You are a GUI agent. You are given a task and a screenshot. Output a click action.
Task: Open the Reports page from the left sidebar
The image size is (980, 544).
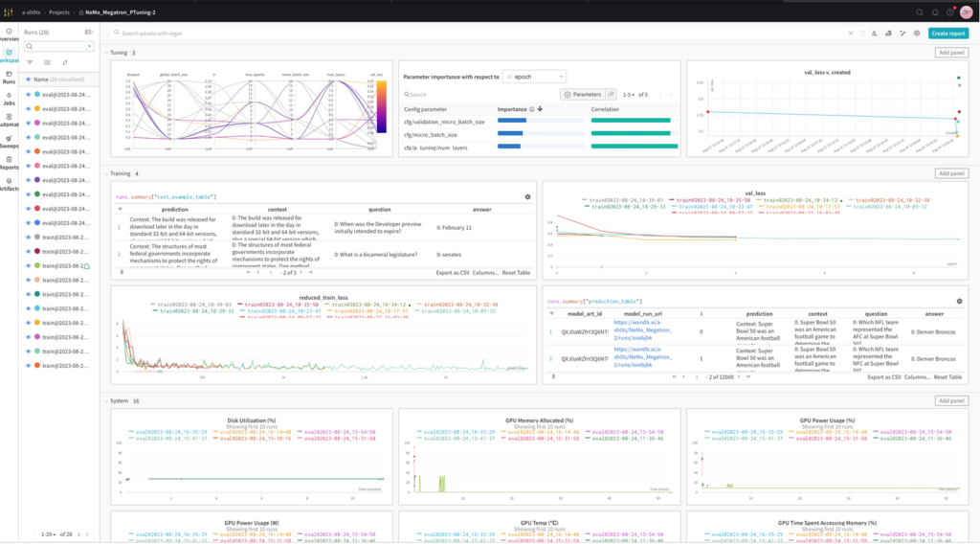(x=9, y=163)
